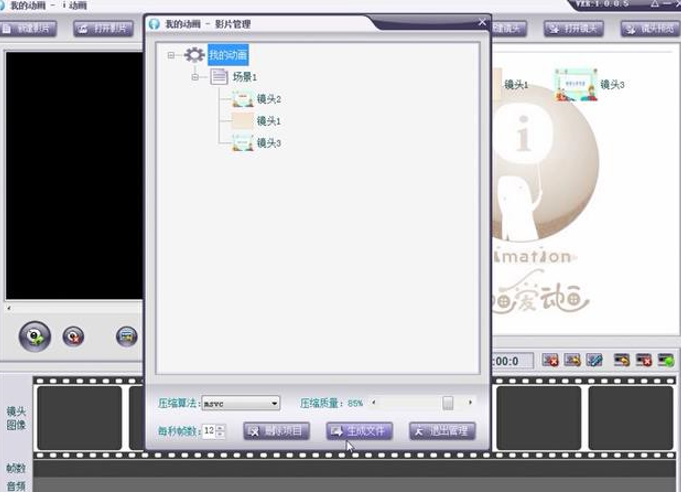This screenshot has height=492, width=681.
Task: Select 镜头2 in the movie tree
Action: click(269, 99)
